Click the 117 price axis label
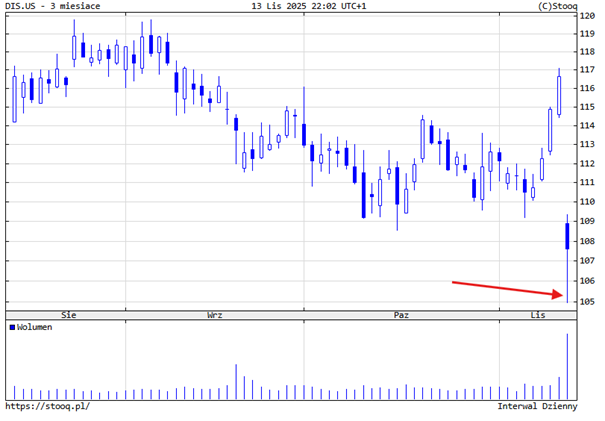The width and height of the screenshot is (605, 421). [x=588, y=70]
